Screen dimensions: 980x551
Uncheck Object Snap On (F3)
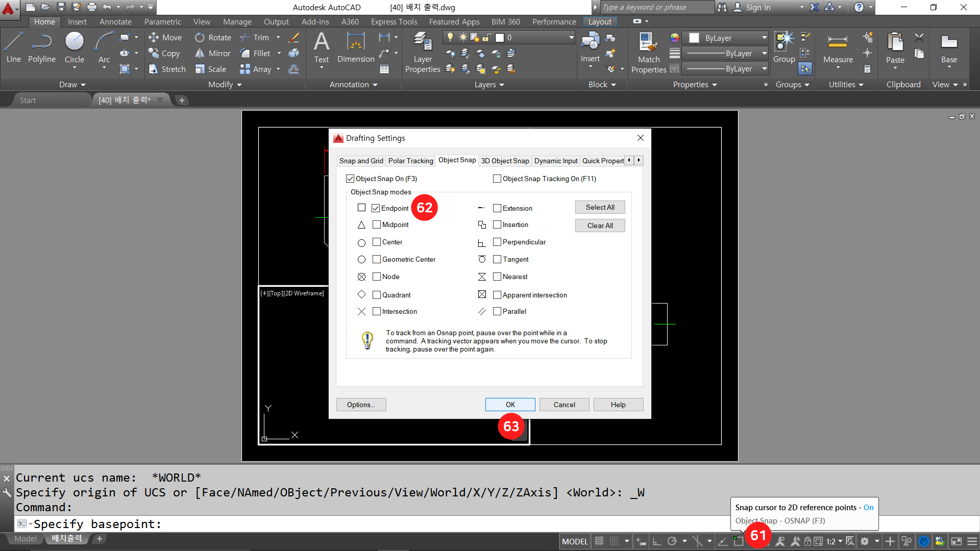click(x=350, y=179)
